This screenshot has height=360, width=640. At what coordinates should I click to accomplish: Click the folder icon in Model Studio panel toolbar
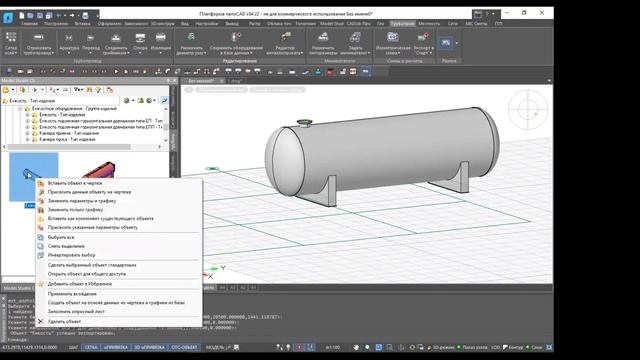(x=6, y=90)
